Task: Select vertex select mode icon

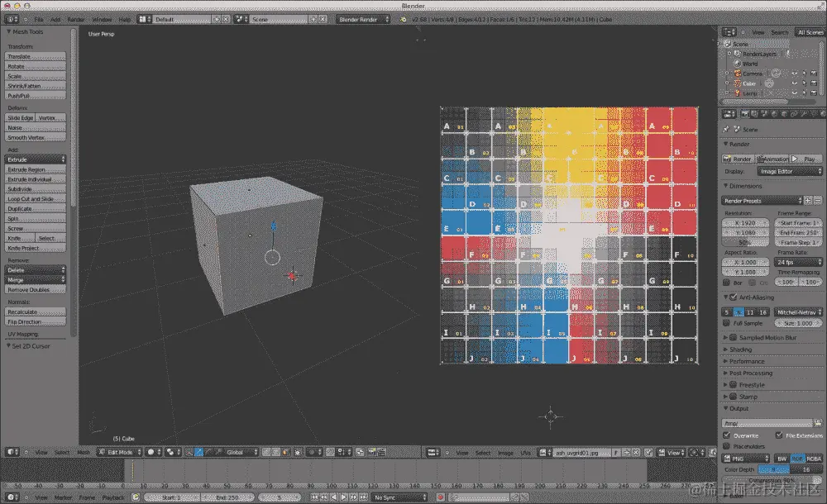Action: click(266, 452)
